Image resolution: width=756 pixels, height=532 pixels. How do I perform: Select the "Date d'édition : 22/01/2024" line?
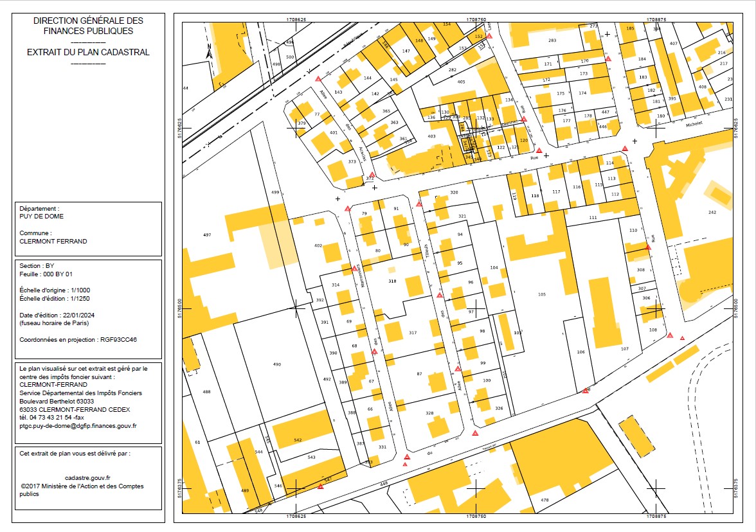pos(57,315)
